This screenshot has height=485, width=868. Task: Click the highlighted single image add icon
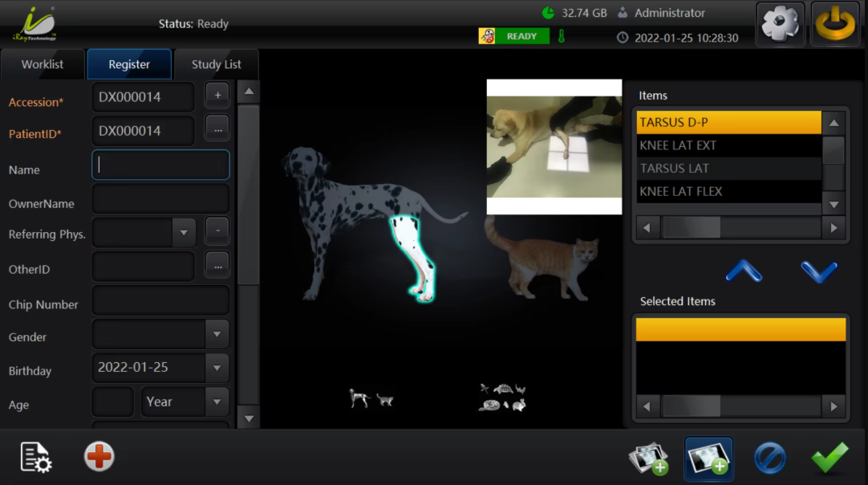[708, 457]
